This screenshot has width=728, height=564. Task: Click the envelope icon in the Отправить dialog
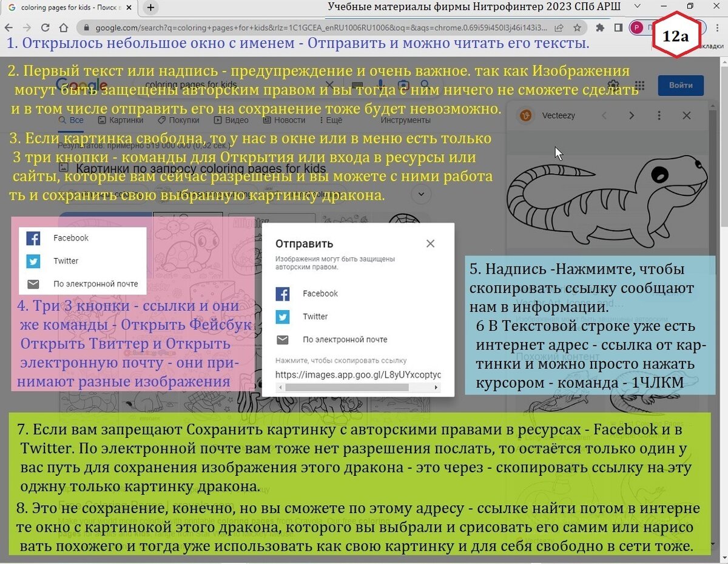(283, 340)
